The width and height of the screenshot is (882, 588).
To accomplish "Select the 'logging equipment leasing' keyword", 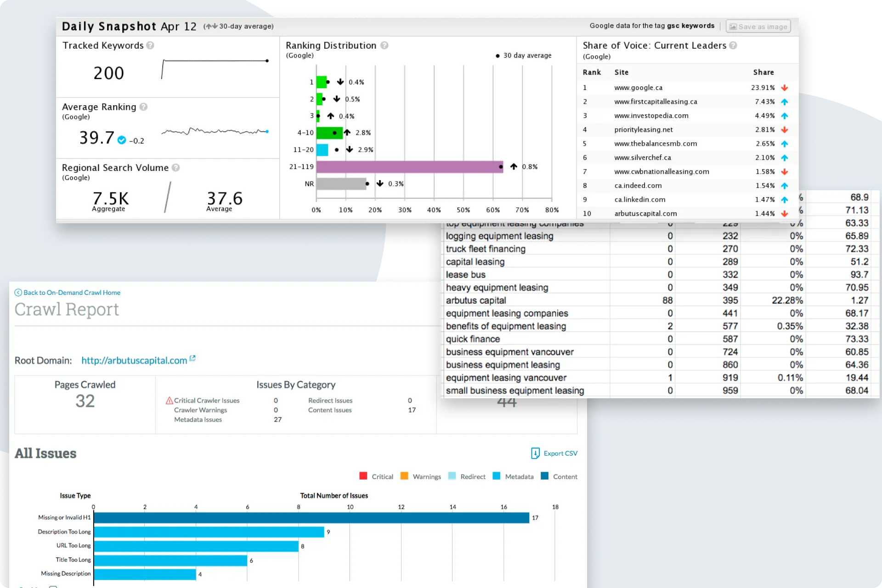I will point(500,236).
